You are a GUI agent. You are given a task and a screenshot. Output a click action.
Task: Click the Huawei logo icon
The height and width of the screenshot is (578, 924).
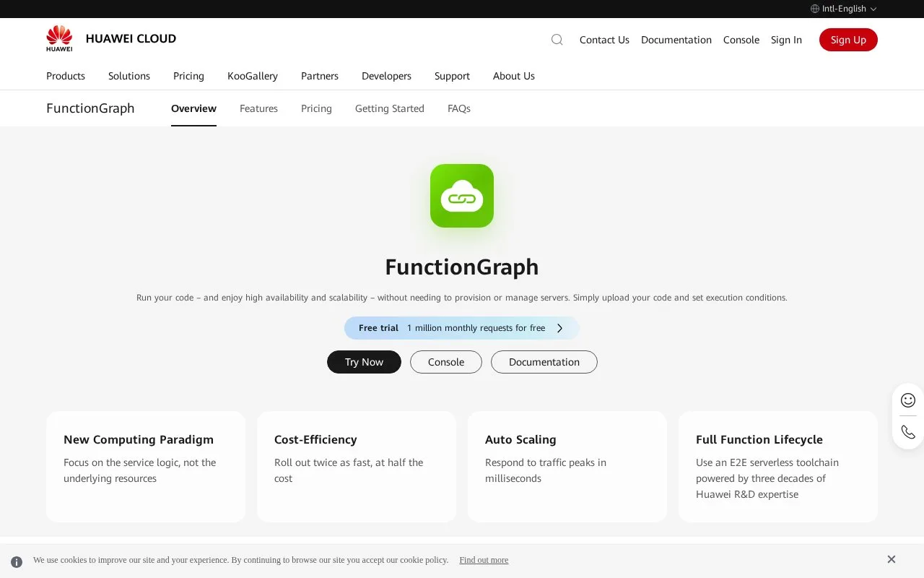click(59, 39)
